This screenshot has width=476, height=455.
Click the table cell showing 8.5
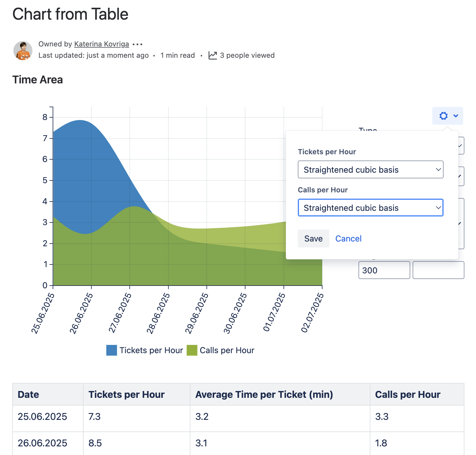[95, 443]
